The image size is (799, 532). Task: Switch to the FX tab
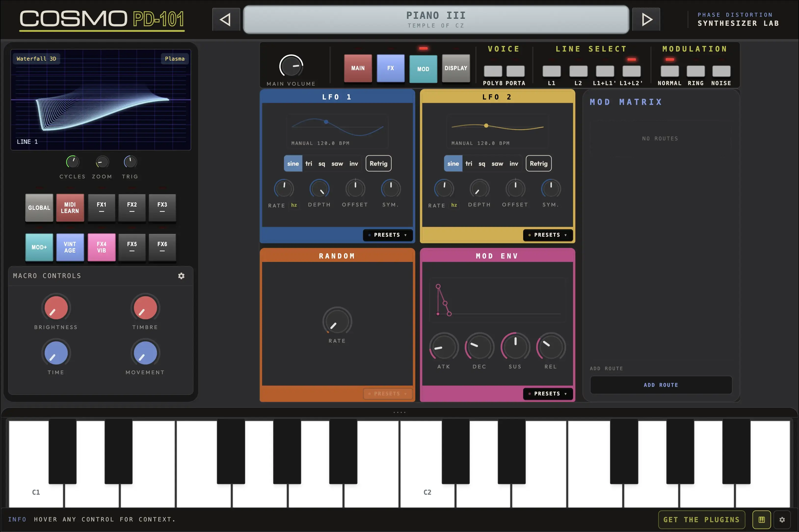tap(390, 68)
